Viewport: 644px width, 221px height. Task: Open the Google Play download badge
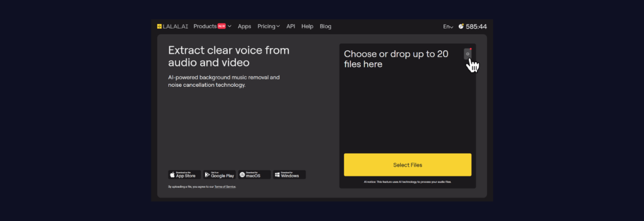point(219,175)
